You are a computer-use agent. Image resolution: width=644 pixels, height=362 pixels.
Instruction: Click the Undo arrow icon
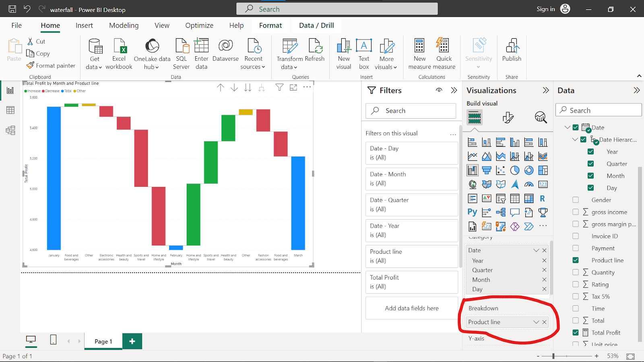27,9
